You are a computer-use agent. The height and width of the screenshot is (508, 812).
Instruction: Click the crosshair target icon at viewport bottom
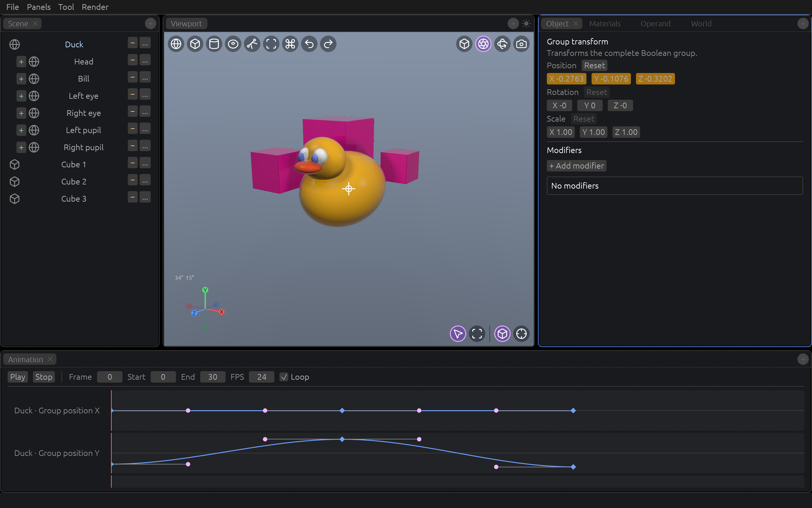tap(521, 334)
